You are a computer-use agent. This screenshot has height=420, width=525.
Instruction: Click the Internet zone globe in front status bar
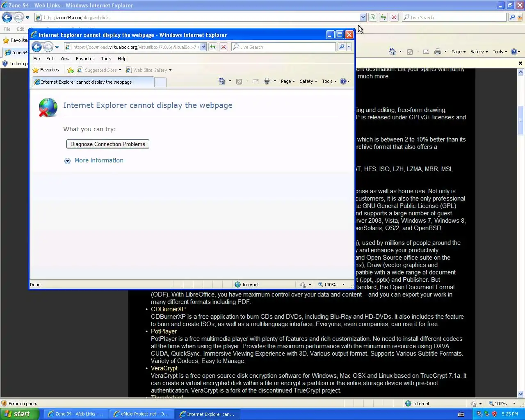pyautogui.click(x=237, y=285)
